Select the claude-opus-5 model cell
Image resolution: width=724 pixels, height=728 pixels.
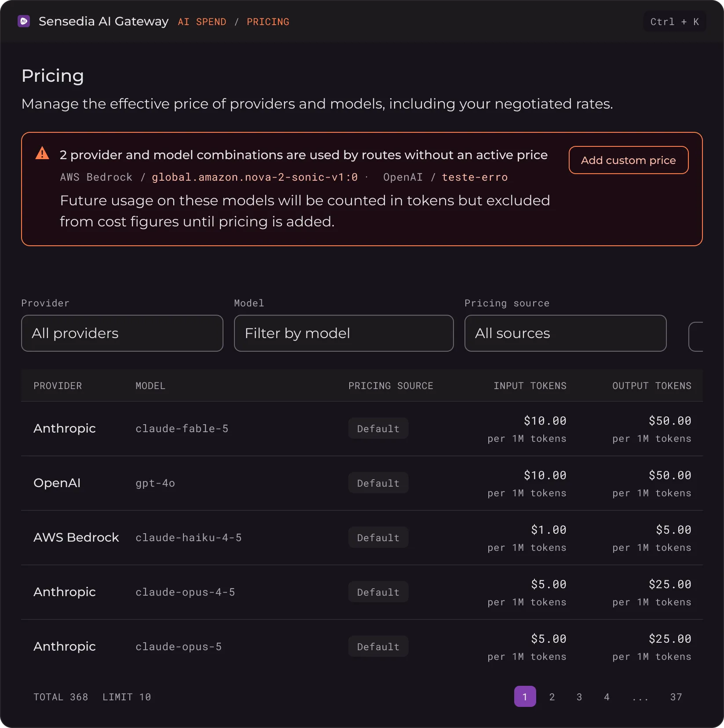coord(179,647)
